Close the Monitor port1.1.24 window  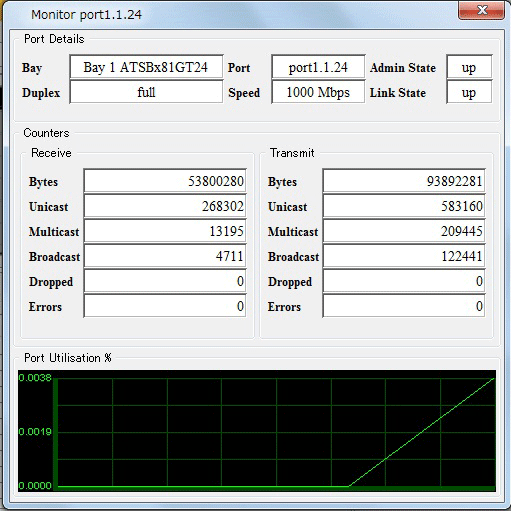[481, 11]
